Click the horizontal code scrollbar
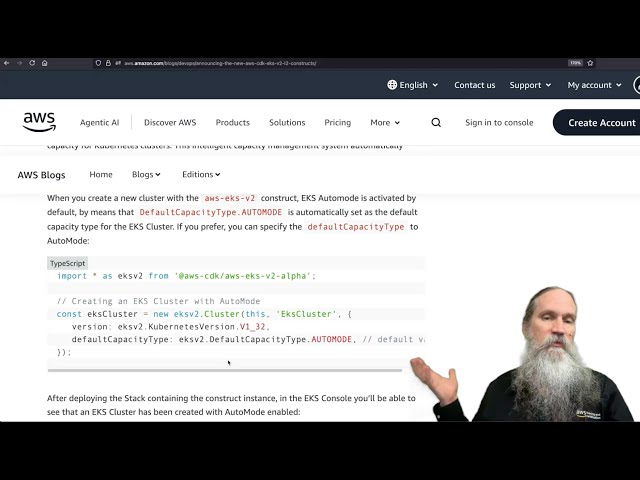The image size is (640, 480). 225,371
